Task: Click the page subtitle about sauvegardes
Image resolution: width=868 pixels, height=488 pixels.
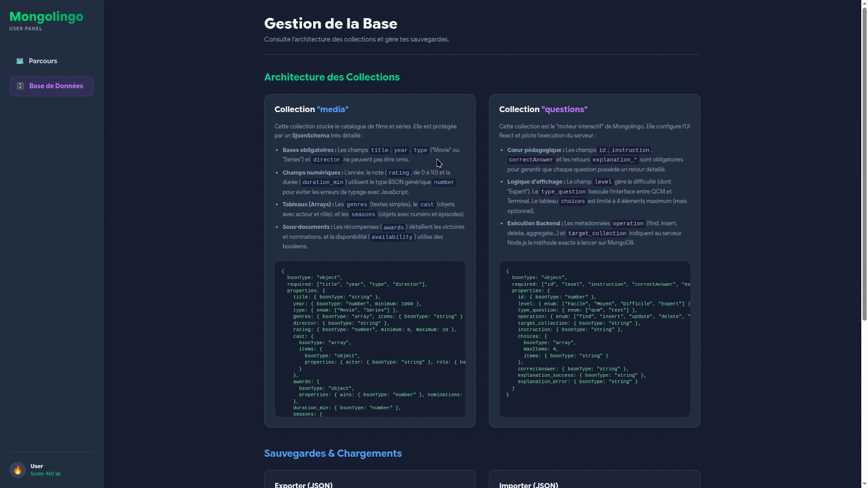Action: 356,39
